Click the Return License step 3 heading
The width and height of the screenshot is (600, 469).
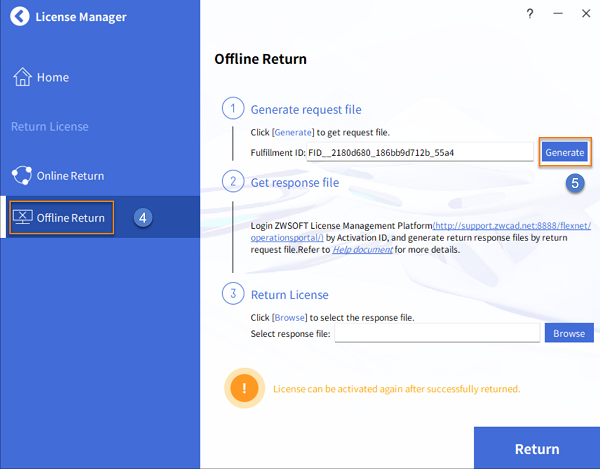(x=289, y=295)
